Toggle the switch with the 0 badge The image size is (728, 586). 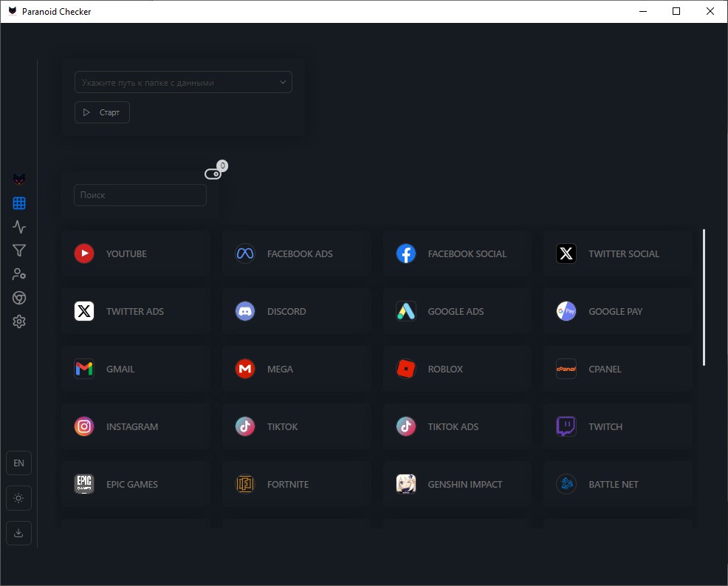click(x=213, y=174)
